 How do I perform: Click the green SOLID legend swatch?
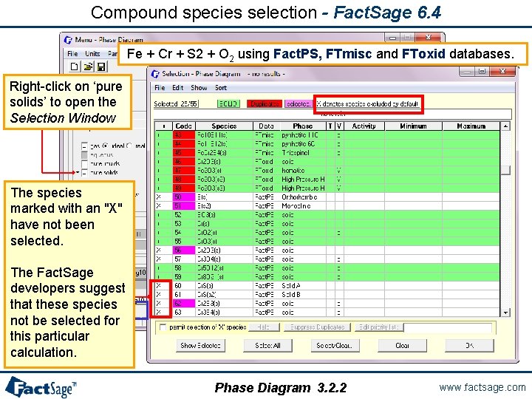(x=228, y=104)
